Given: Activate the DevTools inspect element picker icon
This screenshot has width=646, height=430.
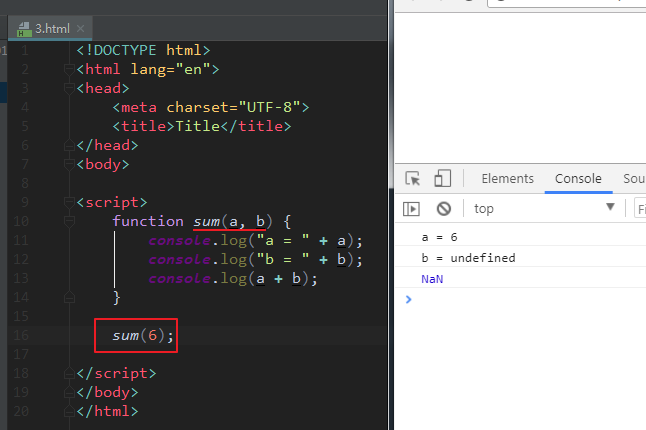Looking at the screenshot, I should point(412,178).
